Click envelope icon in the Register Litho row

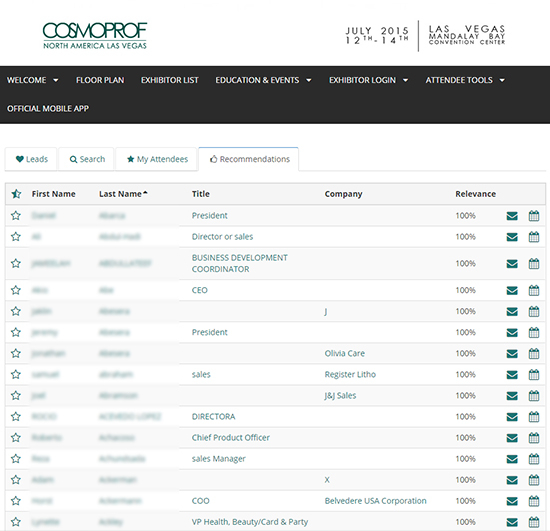[512, 375]
